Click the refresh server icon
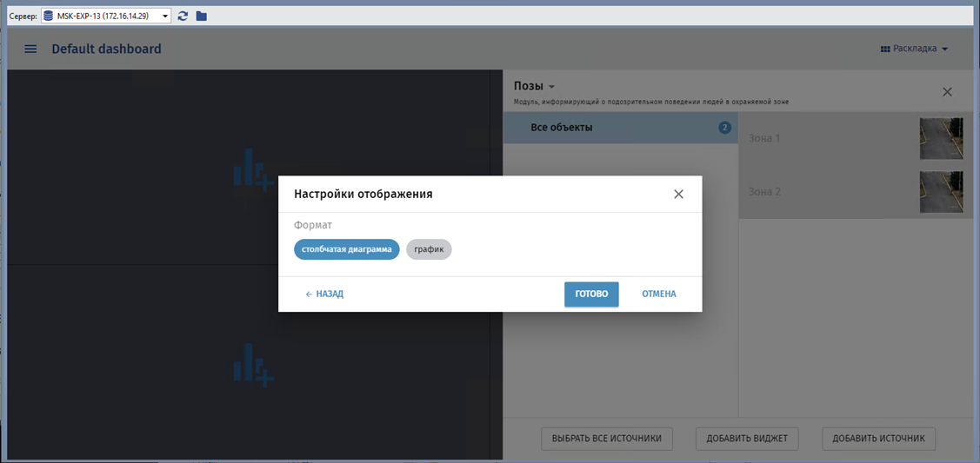 (183, 16)
